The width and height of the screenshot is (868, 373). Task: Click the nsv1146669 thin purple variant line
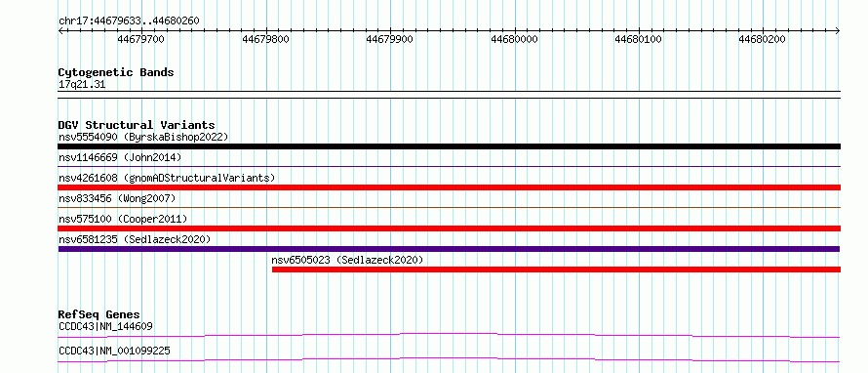tap(449, 166)
